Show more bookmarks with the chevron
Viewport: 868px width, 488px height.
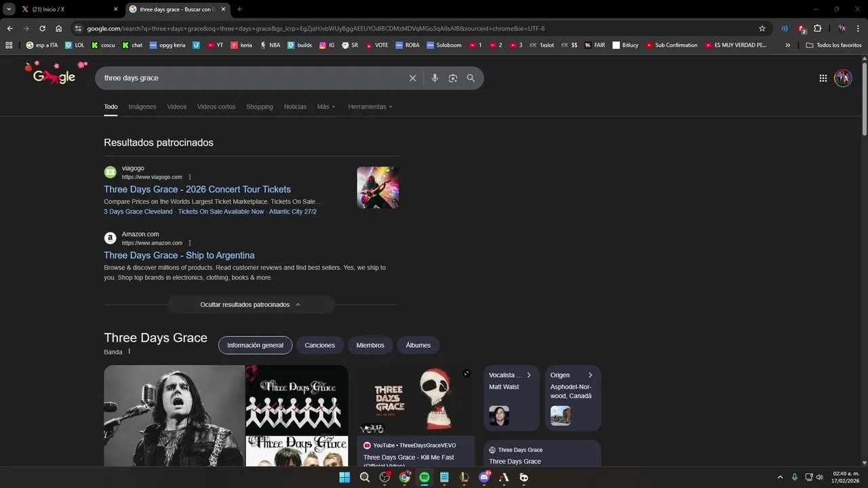[x=787, y=45]
